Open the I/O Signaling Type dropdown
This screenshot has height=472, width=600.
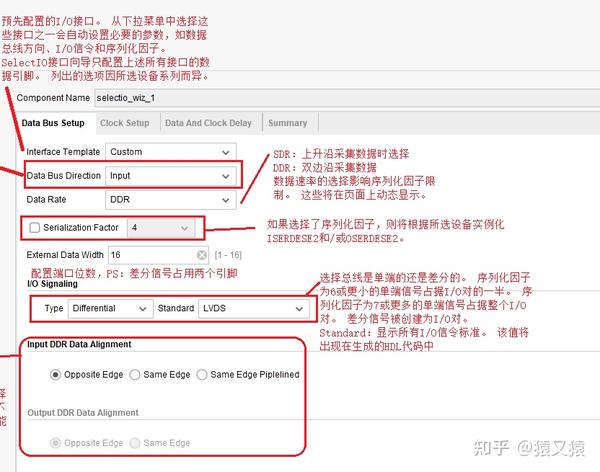click(111, 309)
